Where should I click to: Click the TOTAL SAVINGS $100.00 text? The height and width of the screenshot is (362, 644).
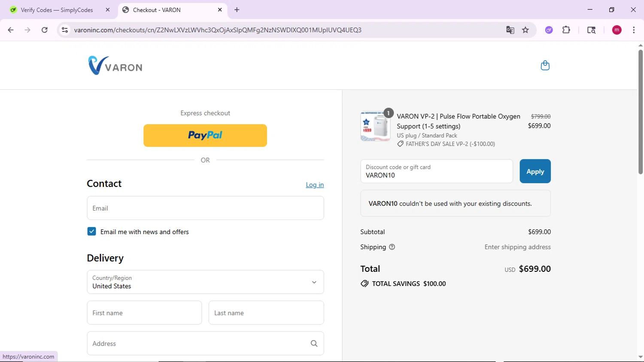[409, 283]
